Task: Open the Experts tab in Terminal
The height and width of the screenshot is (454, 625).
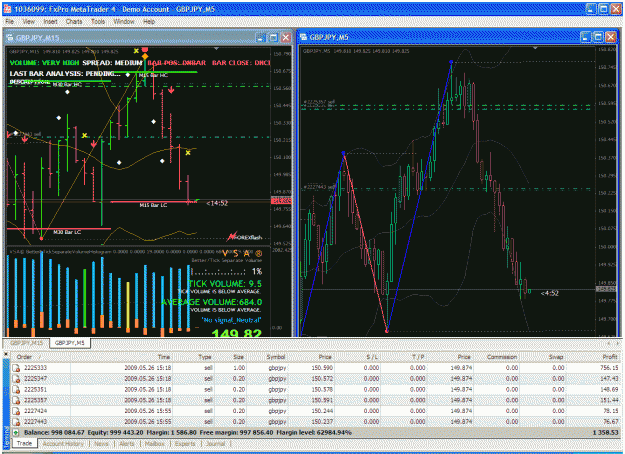Action: [x=185, y=444]
